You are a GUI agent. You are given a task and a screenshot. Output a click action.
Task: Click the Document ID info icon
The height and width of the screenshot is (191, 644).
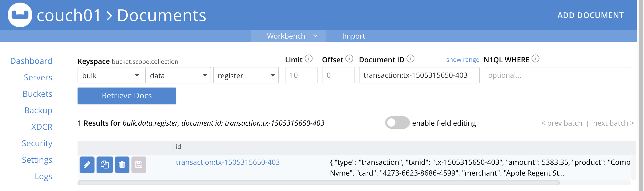[410, 59]
